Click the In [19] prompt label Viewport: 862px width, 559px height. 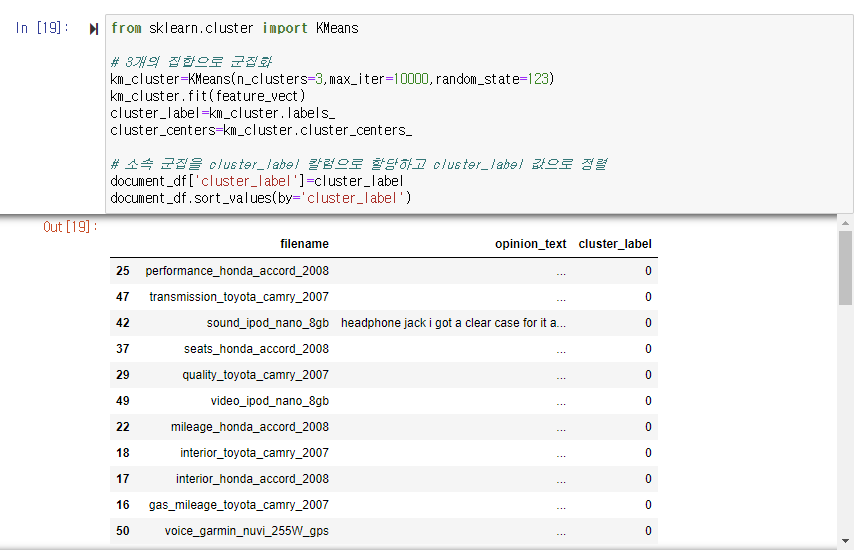[x=42, y=27]
